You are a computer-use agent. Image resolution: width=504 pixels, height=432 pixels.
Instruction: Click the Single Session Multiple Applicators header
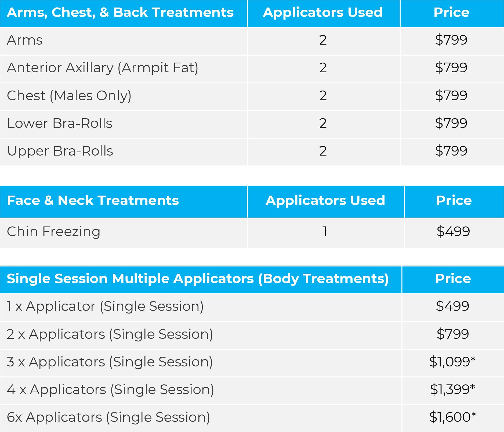198,279
